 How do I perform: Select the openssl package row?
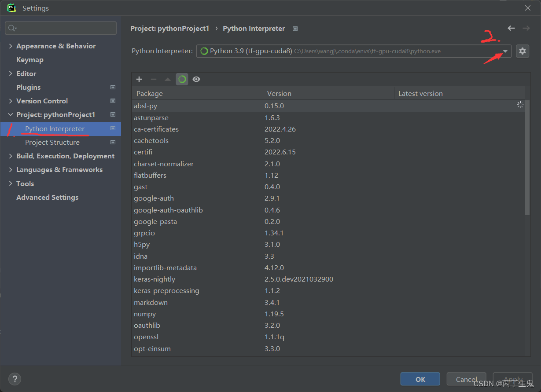tap(328, 337)
